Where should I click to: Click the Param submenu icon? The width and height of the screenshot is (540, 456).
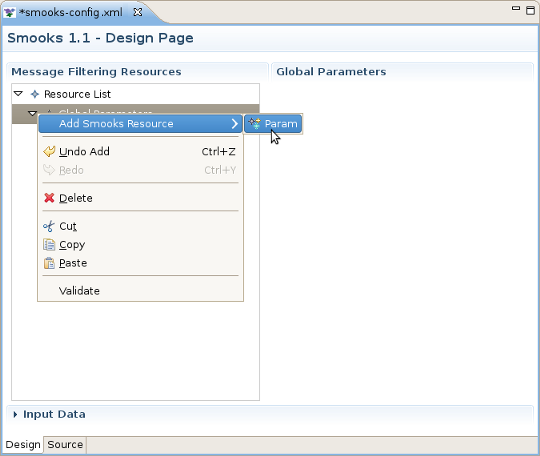[x=255, y=123]
